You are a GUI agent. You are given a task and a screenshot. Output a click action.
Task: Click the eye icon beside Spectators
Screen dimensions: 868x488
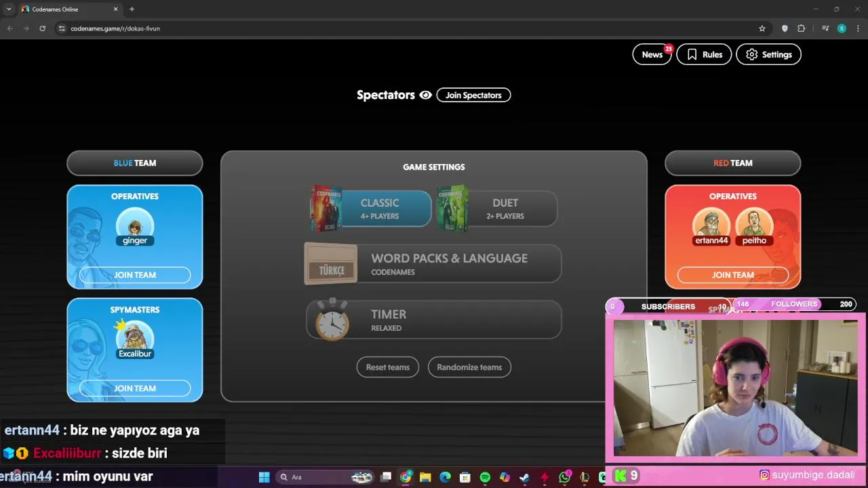click(x=425, y=95)
